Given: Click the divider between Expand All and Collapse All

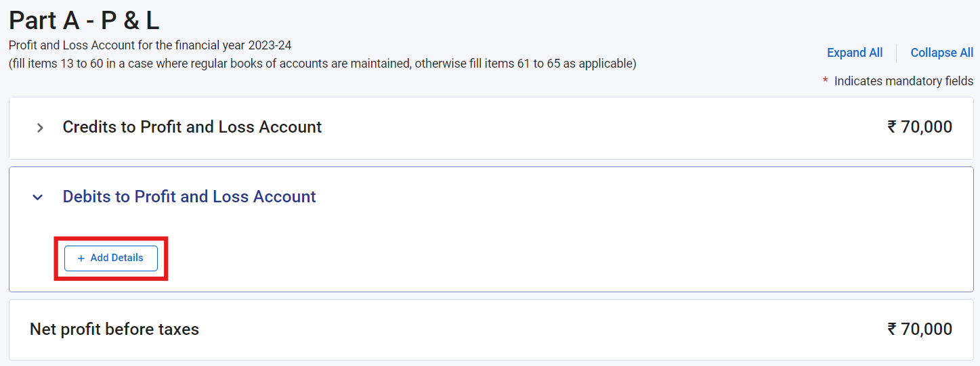Looking at the screenshot, I should pos(897,53).
